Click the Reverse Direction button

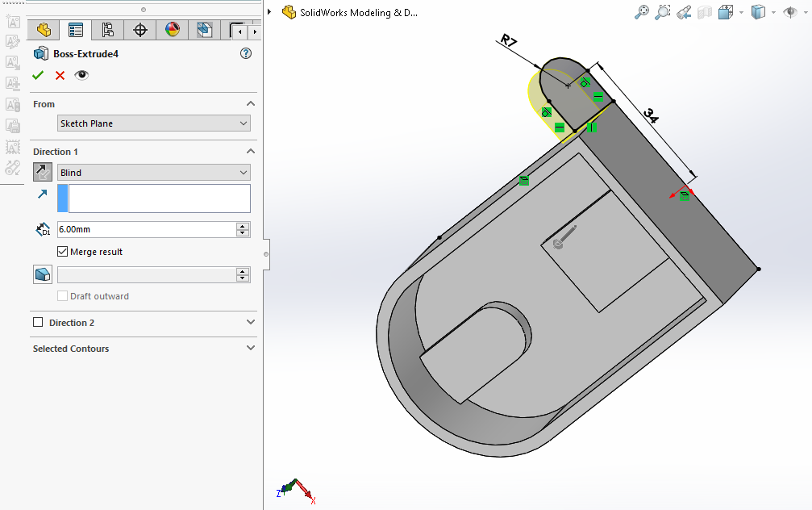tap(43, 172)
